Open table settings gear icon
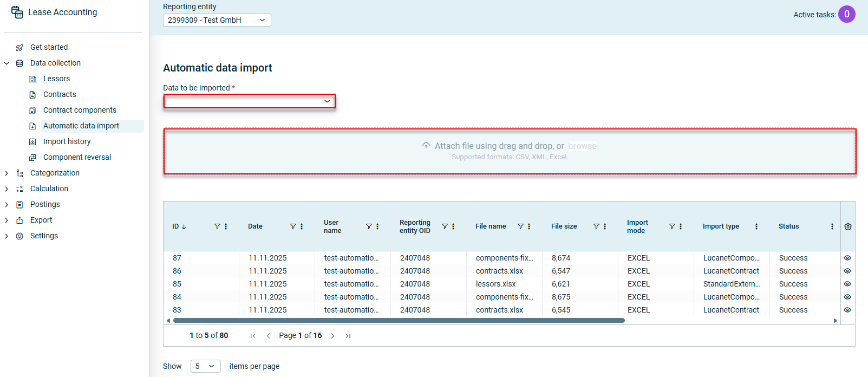Screen dimensions: 868x377 (x=848, y=226)
